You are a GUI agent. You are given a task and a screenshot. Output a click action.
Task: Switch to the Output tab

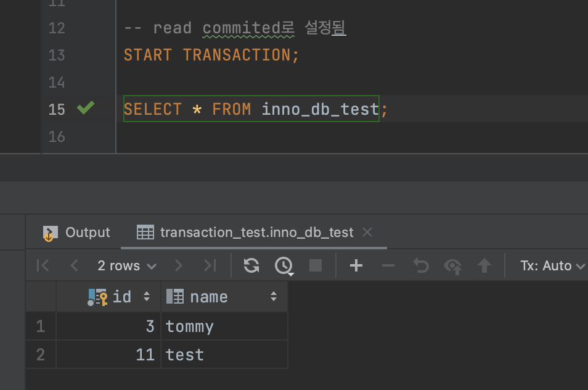[x=76, y=233]
